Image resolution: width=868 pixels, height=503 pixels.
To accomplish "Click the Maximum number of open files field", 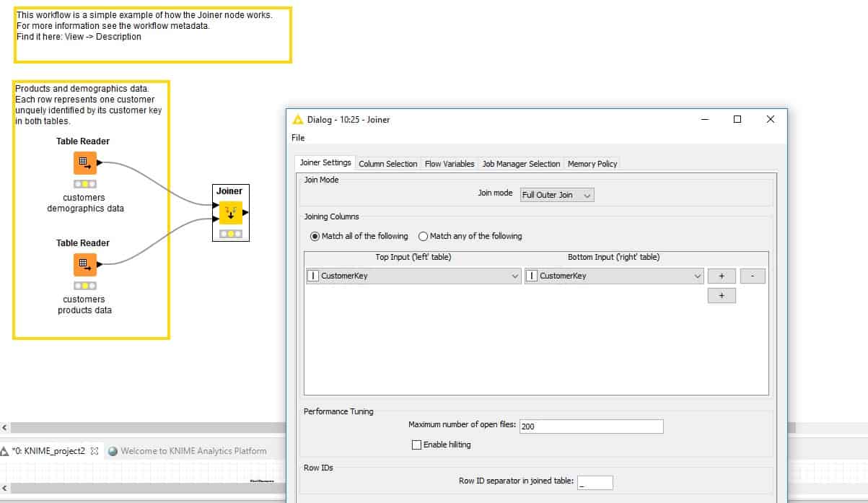I will pyautogui.click(x=591, y=427).
